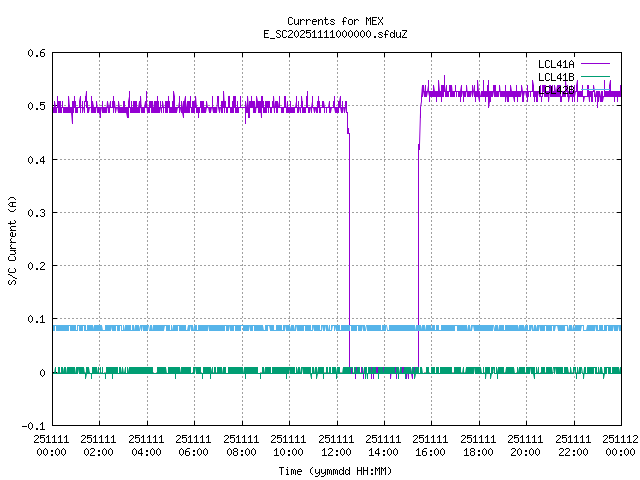
Task: Click the 251111 06:00 x-axis tick label
Action: pyautogui.click(x=194, y=444)
